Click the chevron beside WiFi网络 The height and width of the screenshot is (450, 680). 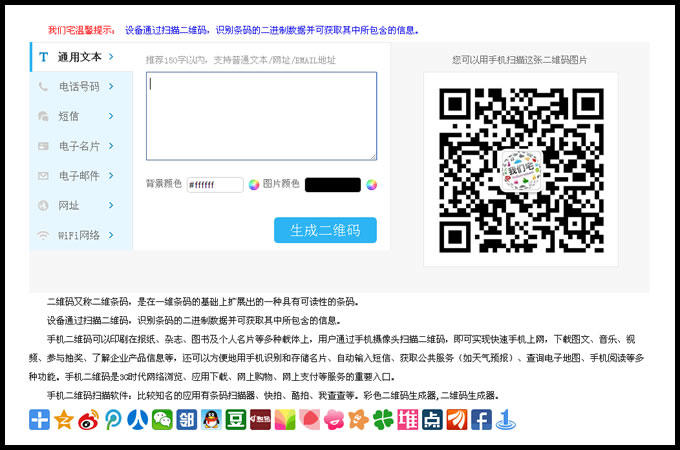111,235
